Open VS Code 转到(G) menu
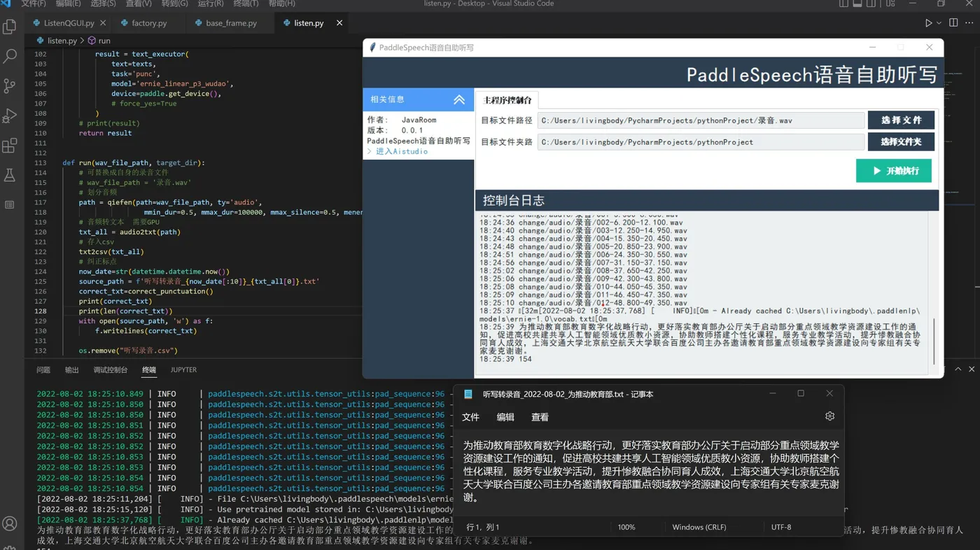This screenshot has width=980, height=550. pyautogui.click(x=175, y=3)
